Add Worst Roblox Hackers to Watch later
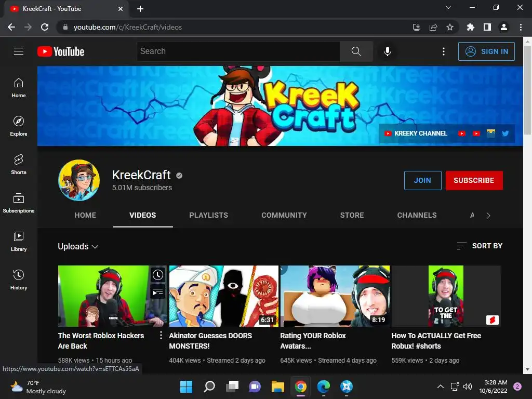Screen dimensions: 532x399 [158, 275]
